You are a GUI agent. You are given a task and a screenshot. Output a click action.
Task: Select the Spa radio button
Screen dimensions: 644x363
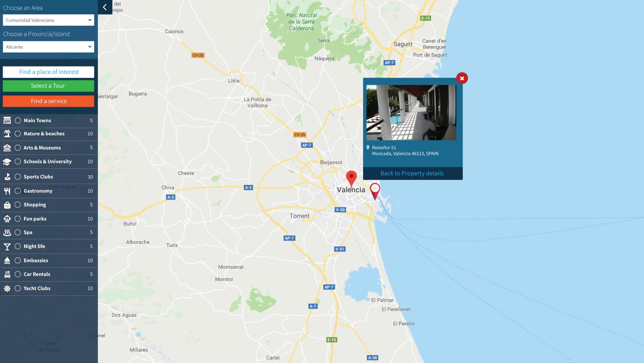click(18, 232)
